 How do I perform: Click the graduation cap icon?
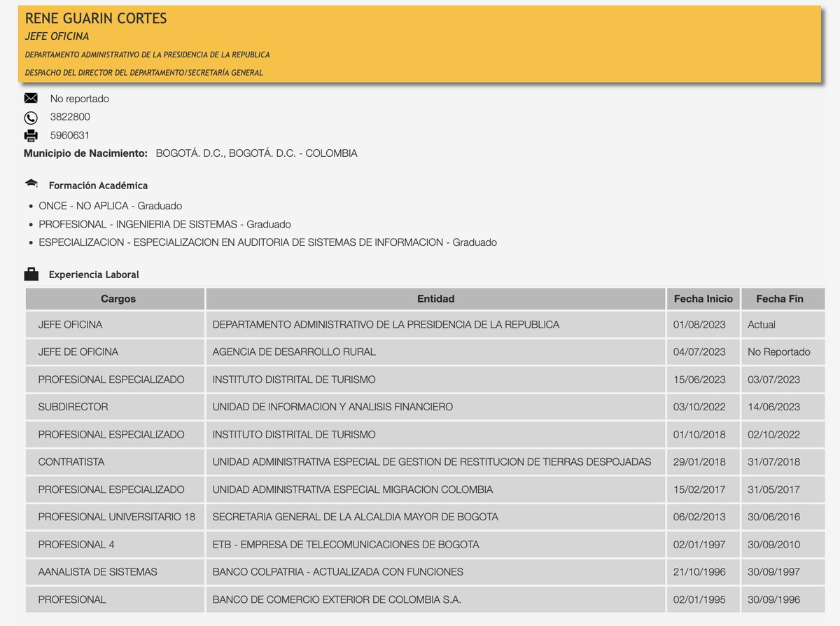click(x=31, y=184)
